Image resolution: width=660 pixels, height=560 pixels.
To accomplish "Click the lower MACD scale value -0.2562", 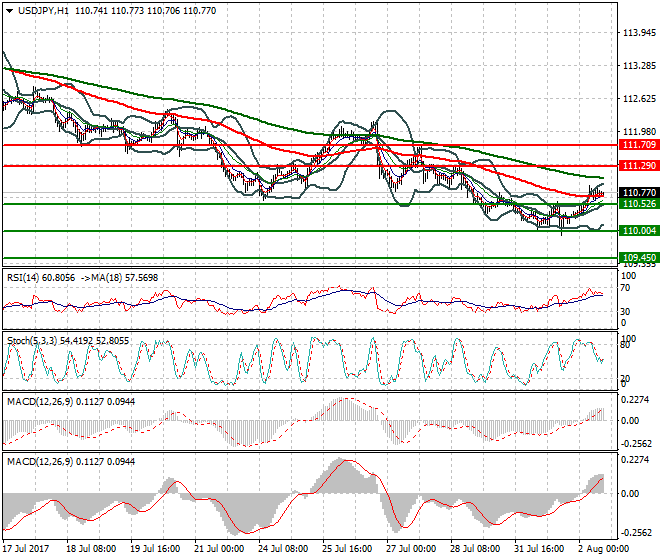I will (x=636, y=533).
